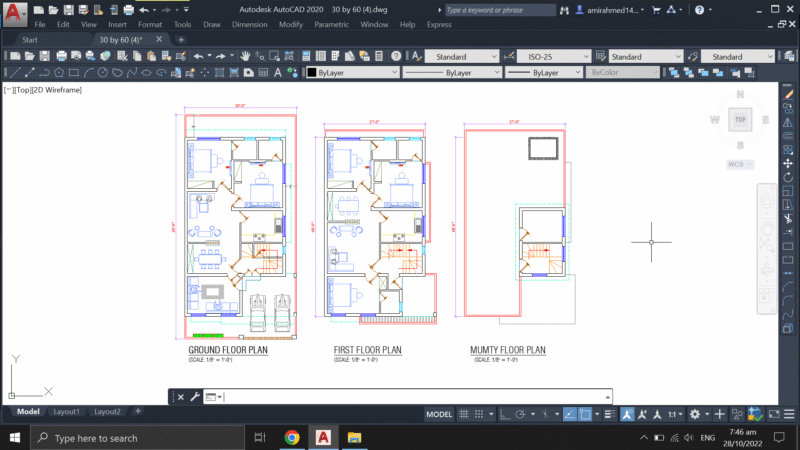This screenshot has height=450, width=800.
Task: Click the Windows taskbar search box
Action: click(x=138, y=438)
